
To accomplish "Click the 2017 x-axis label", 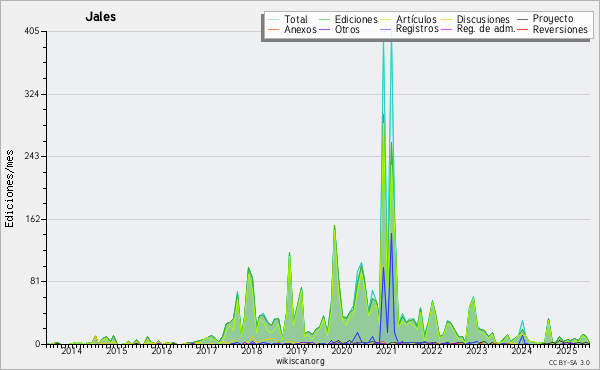I will tap(207, 351).
